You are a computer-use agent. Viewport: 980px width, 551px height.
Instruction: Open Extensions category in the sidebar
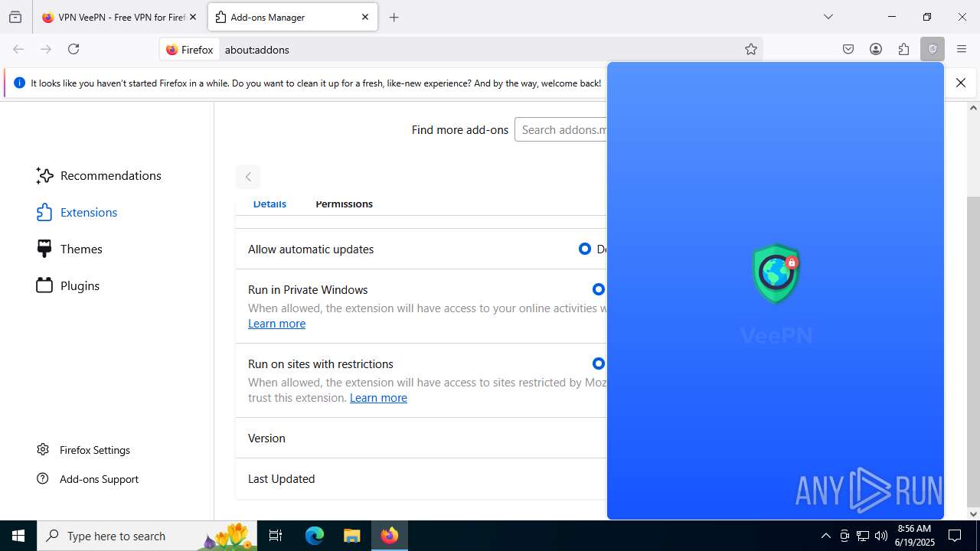coord(77,212)
